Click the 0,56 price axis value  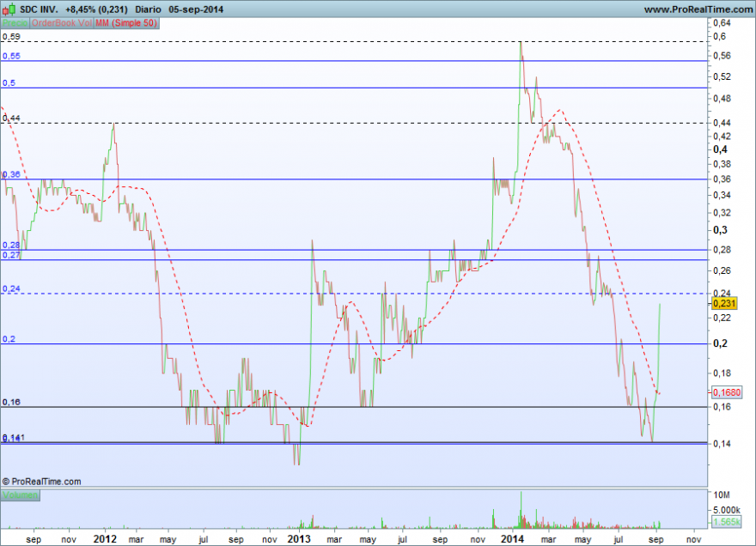pyautogui.click(x=722, y=56)
